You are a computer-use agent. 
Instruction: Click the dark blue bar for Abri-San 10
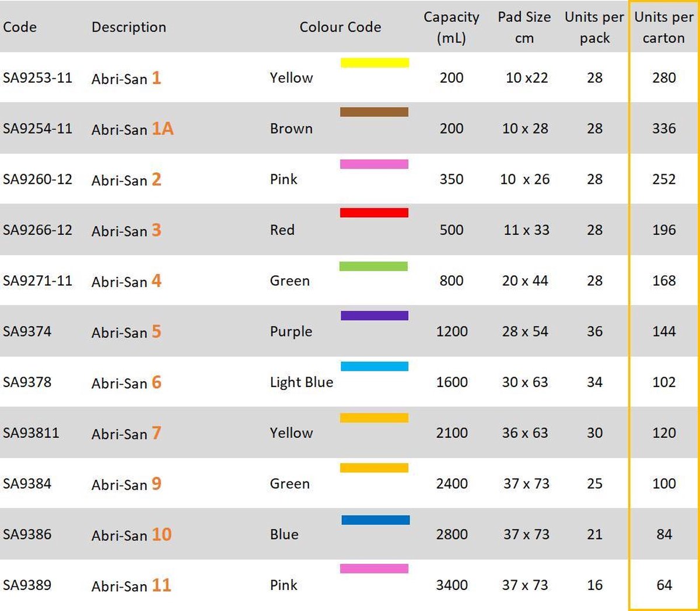click(x=375, y=519)
